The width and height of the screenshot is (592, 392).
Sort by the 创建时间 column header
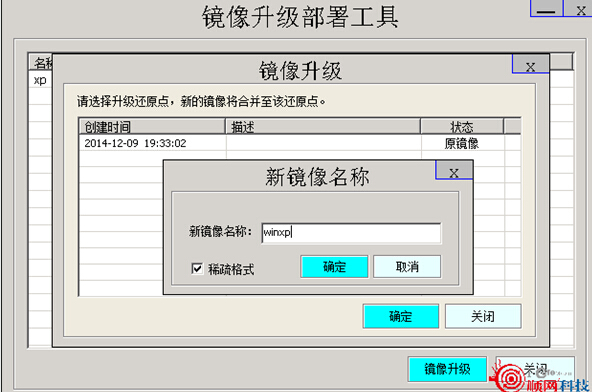pos(152,127)
